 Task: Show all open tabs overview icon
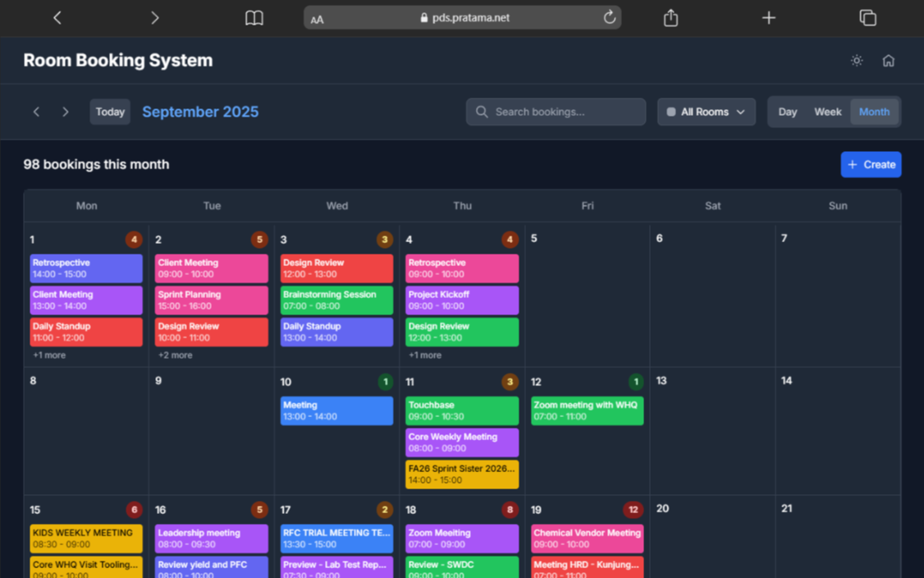coord(867,17)
